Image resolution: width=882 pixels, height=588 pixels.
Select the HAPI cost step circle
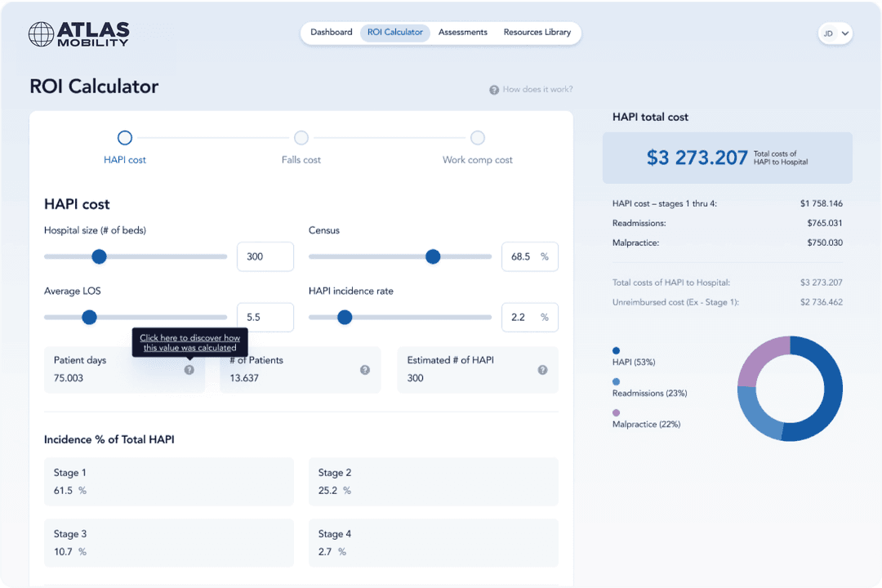[125, 138]
